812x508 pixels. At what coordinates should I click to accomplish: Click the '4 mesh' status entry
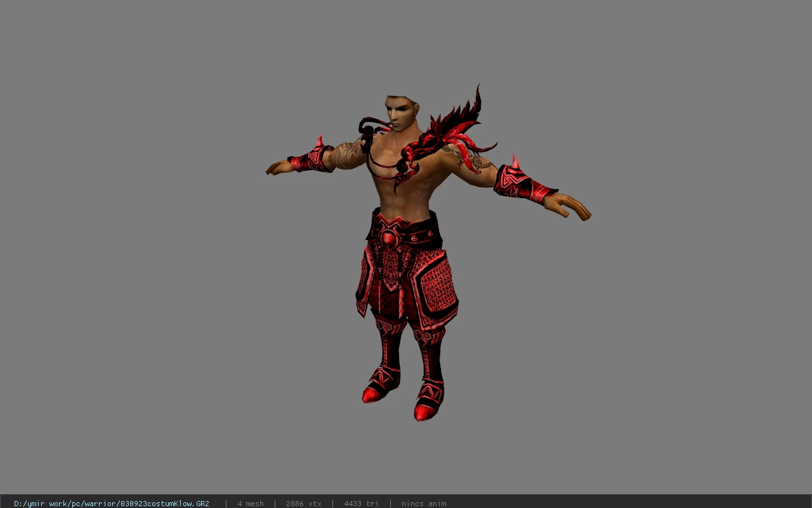[251, 504]
